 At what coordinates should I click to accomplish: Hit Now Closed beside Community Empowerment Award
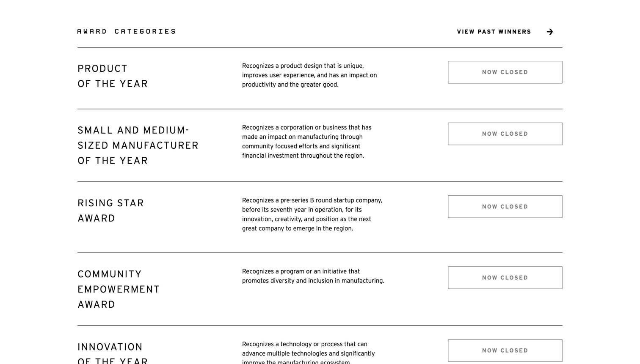505,278
